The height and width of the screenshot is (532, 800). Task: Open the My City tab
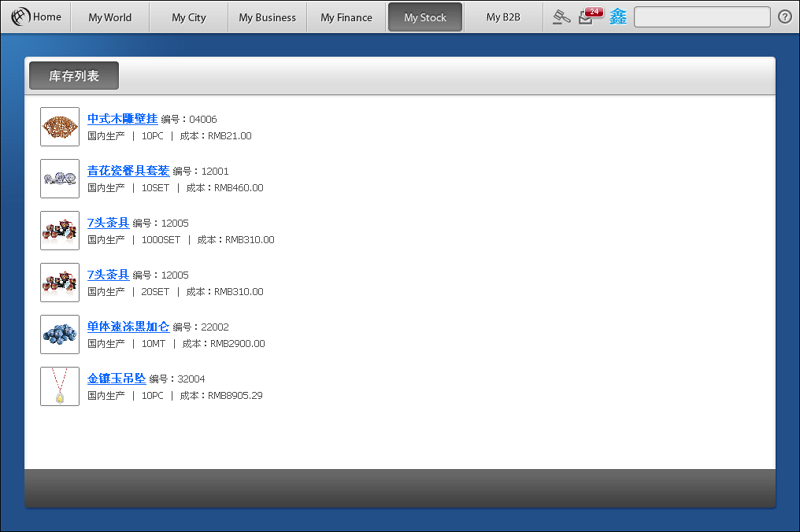(189, 17)
